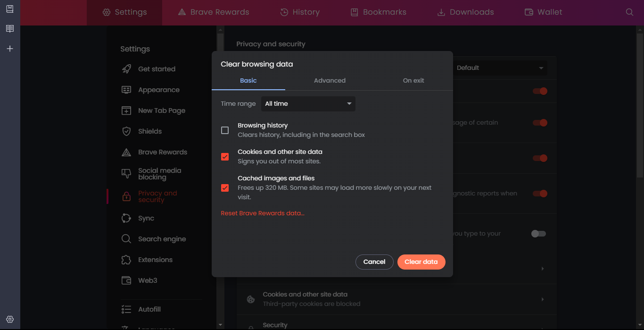The image size is (644, 330).
Task: Open Search engine settings section
Action: pos(162,239)
